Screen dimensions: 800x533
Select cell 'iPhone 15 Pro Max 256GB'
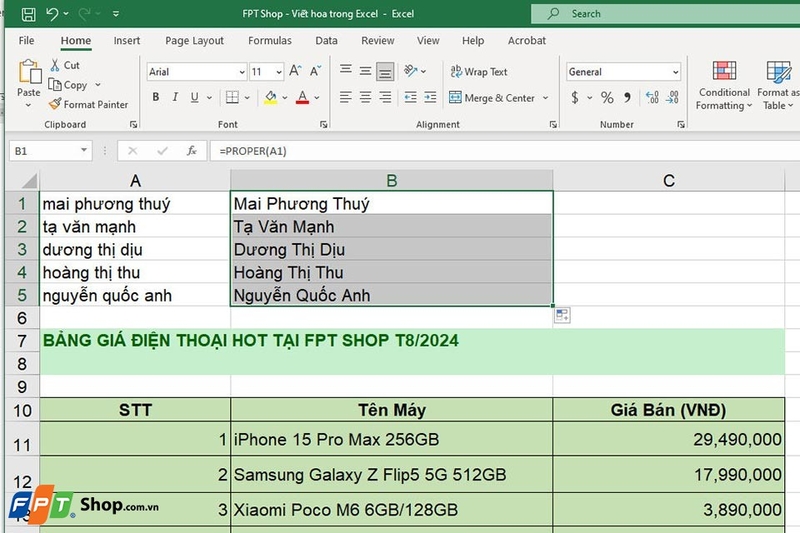coord(391,439)
